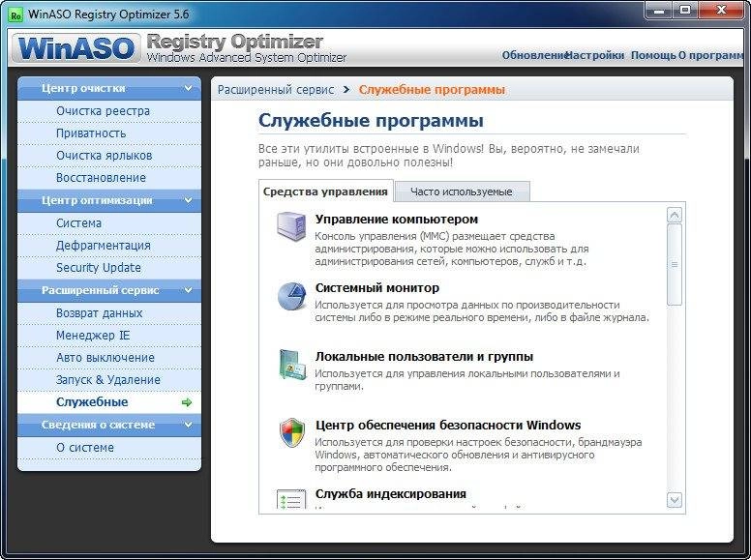The width and height of the screenshot is (751, 560).
Task: Click the utilities list scroll down arrow
Action: [x=675, y=500]
